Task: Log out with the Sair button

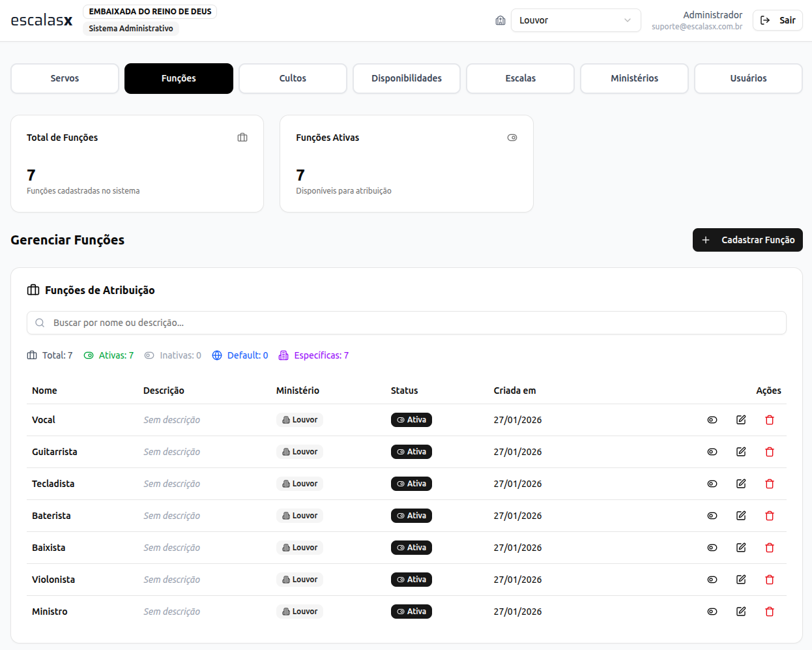Action: click(x=777, y=20)
